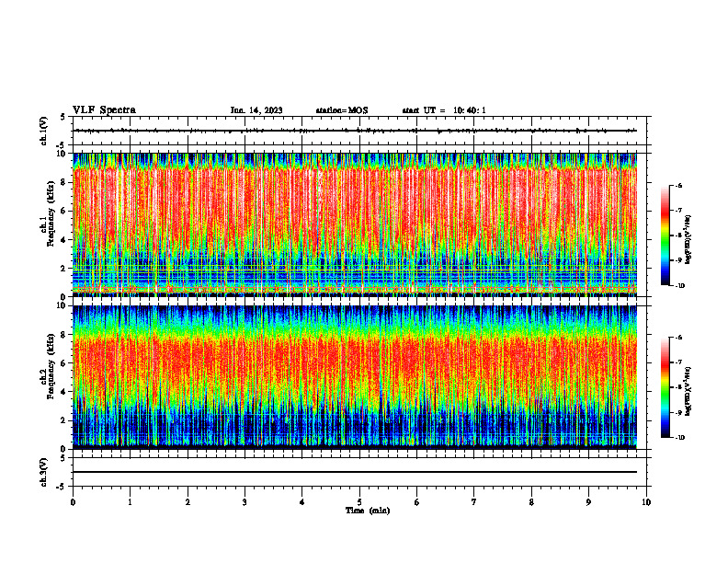
Task: Click the "-6" label on ch.1 colorbar
Action: coord(678,185)
